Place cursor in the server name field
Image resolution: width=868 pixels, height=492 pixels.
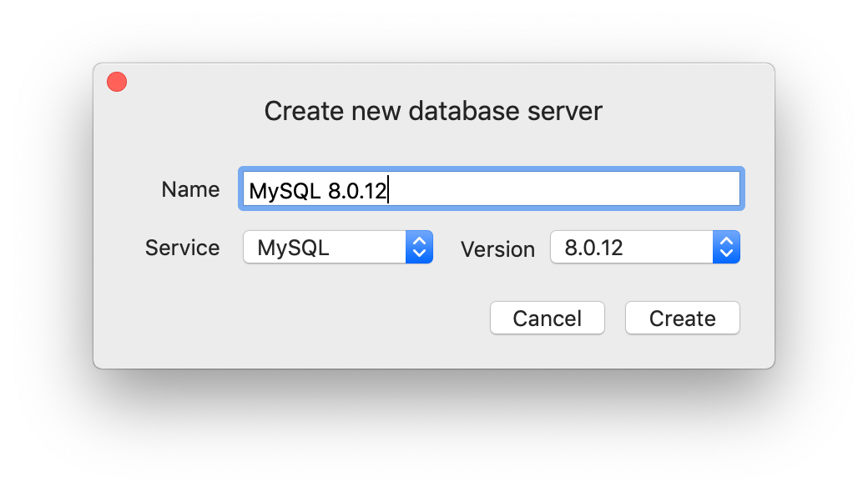491,188
